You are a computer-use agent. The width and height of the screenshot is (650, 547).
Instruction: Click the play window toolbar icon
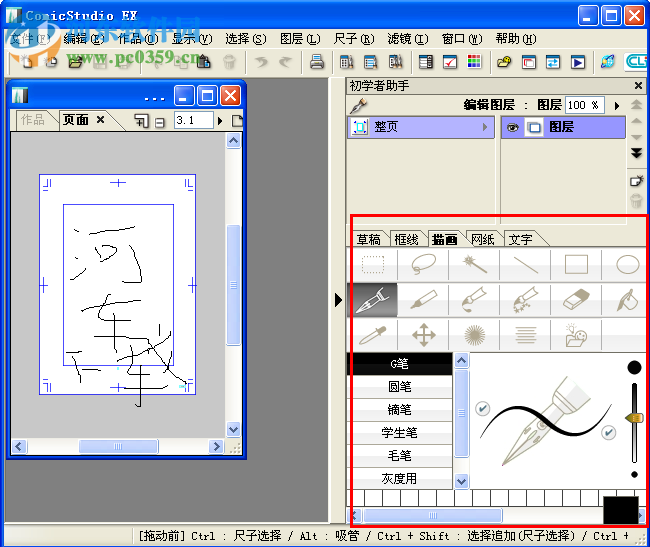(577, 62)
